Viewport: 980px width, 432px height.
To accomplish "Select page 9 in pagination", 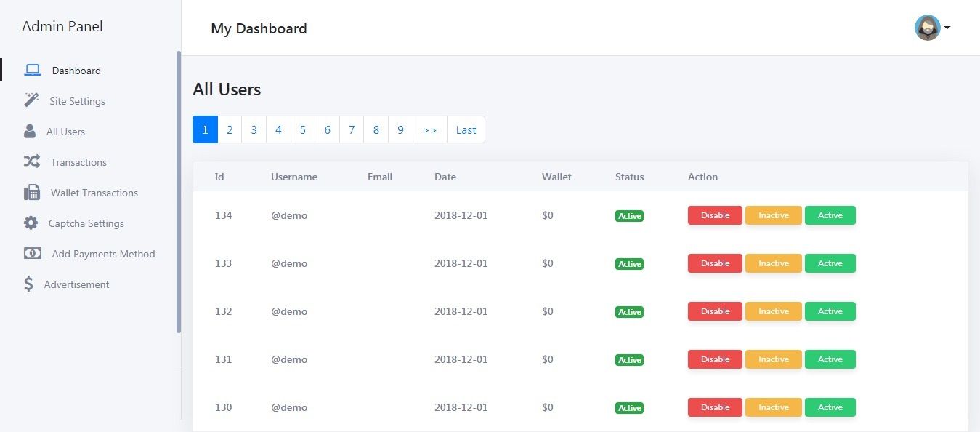I will point(401,129).
